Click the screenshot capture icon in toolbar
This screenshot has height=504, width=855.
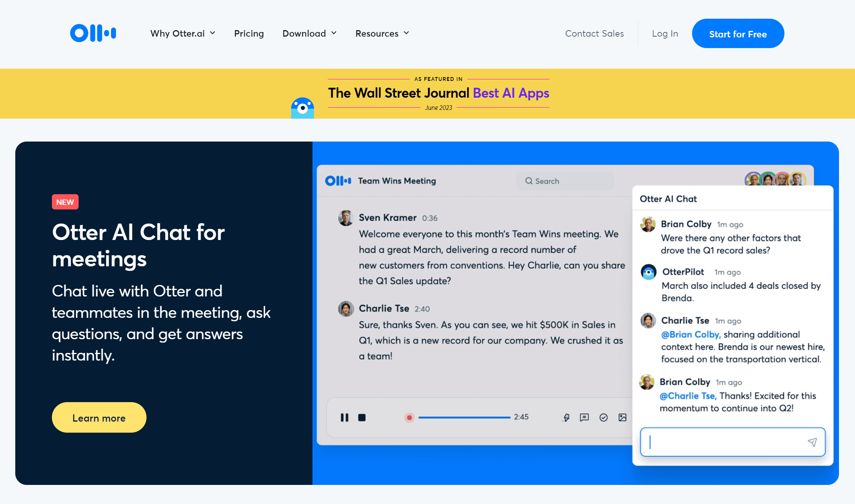622,416
